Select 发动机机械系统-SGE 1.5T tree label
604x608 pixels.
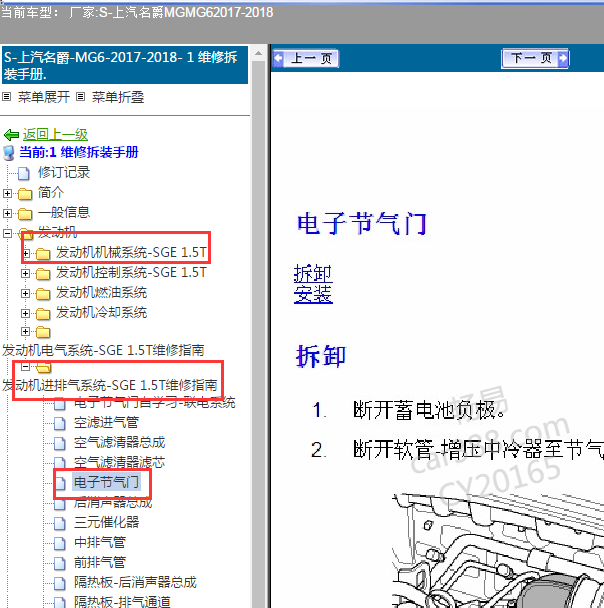131,252
